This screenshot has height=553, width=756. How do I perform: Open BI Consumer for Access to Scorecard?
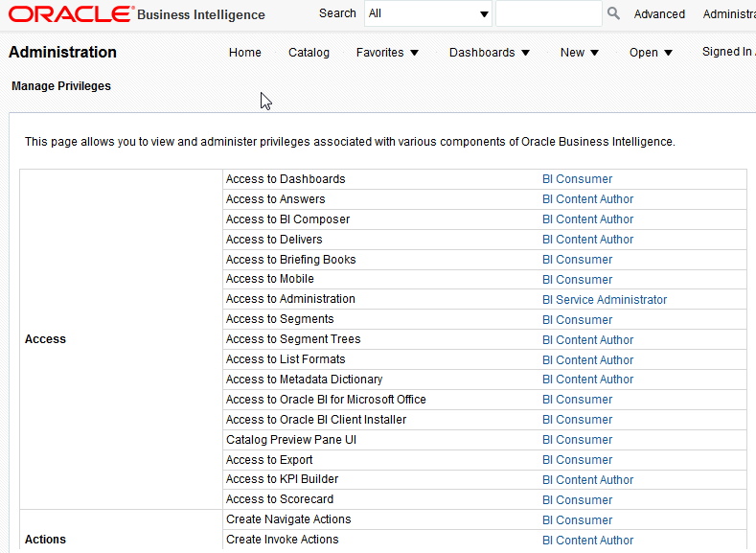577,500
